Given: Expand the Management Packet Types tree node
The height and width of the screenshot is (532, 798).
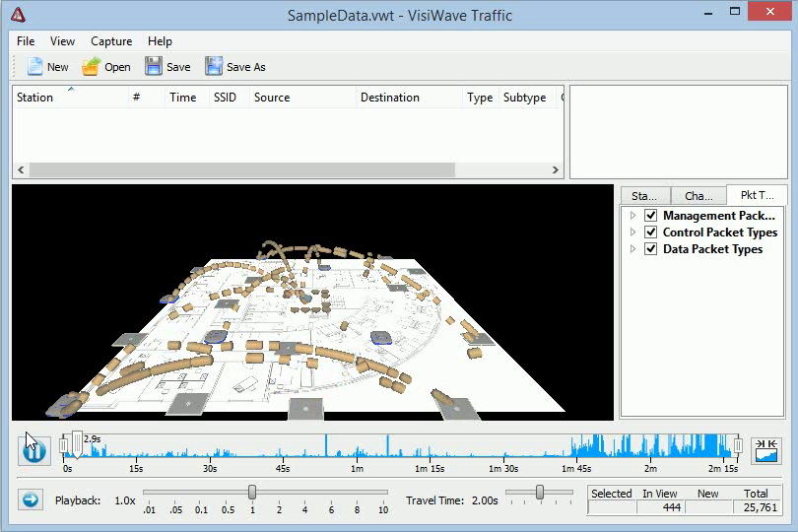Looking at the screenshot, I should (632, 216).
